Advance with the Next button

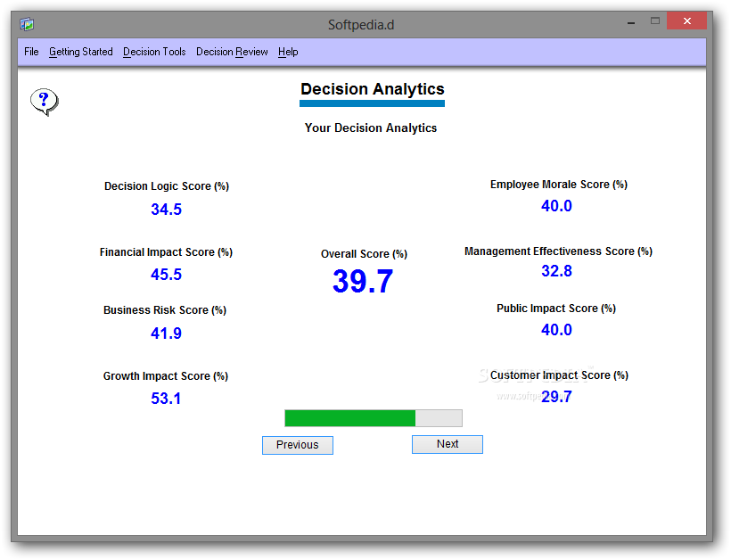coord(448,444)
